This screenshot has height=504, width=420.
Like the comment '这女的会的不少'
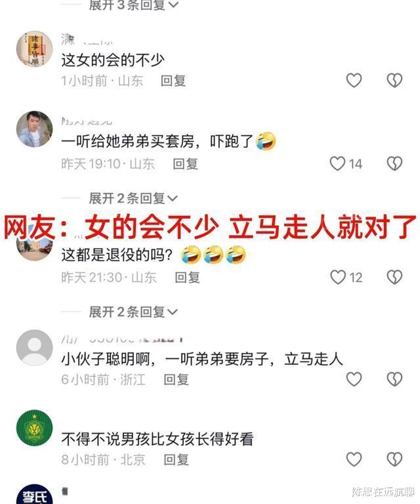tap(354, 80)
